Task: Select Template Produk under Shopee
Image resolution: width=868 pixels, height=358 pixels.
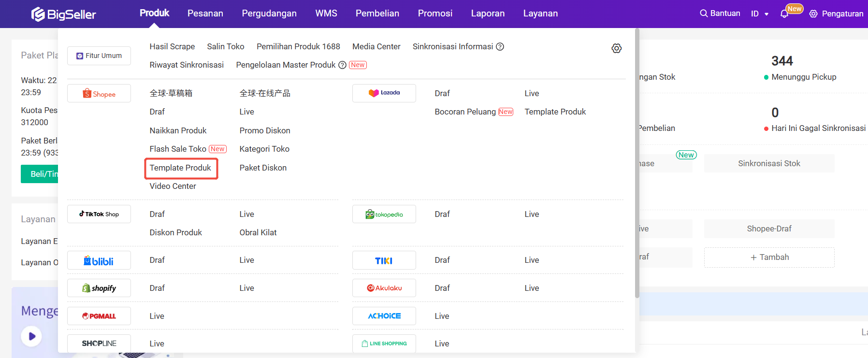Action: click(x=180, y=168)
